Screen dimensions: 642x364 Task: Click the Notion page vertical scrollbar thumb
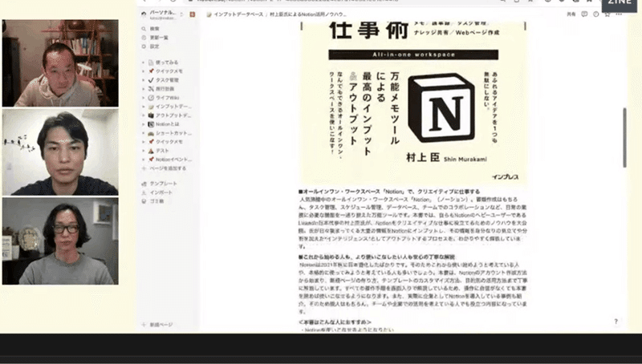[x=624, y=137]
